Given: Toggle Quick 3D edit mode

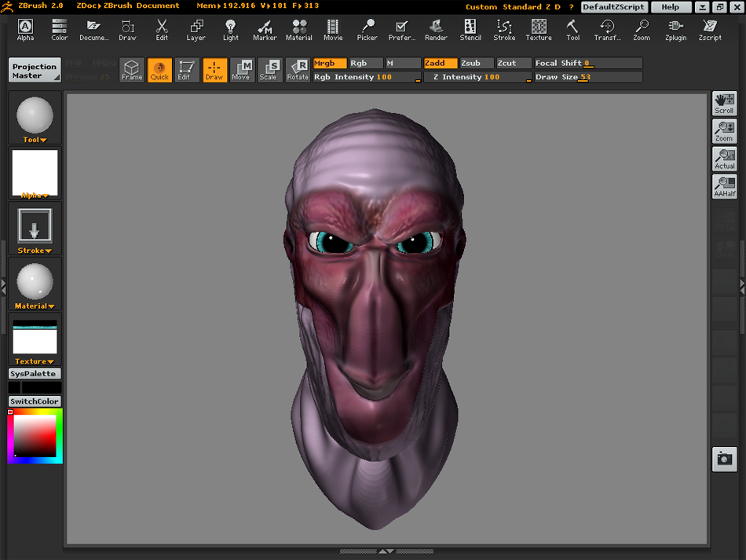Looking at the screenshot, I should point(159,70).
